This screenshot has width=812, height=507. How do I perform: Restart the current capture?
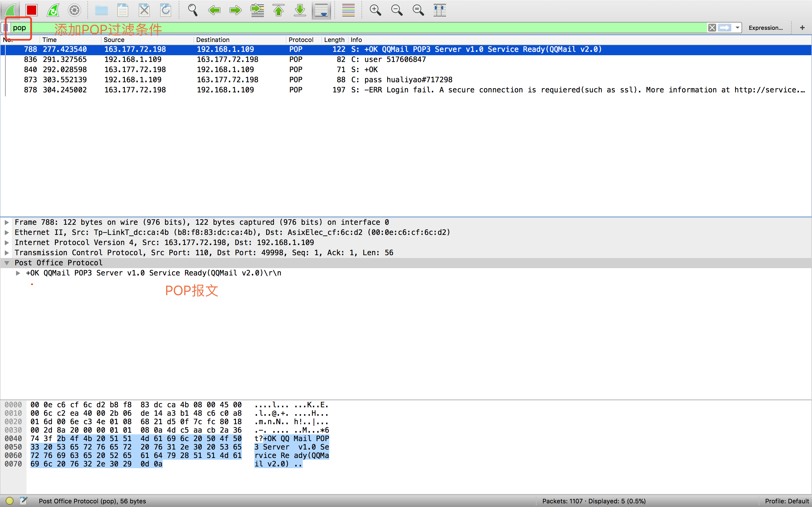point(53,10)
